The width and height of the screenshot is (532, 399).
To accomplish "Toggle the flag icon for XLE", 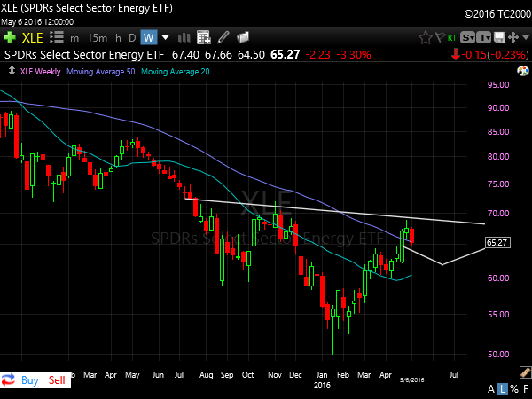I will [x=440, y=37].
